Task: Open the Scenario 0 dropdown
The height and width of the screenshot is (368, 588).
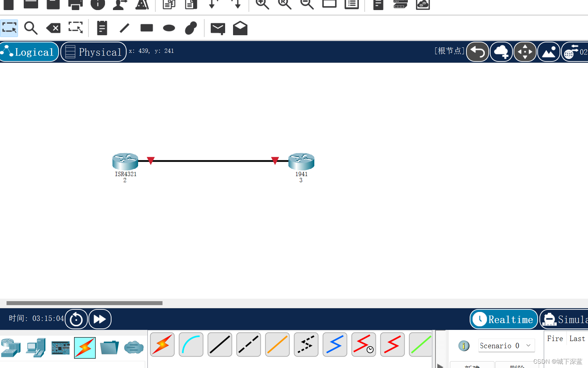Action: pos(506,346)
